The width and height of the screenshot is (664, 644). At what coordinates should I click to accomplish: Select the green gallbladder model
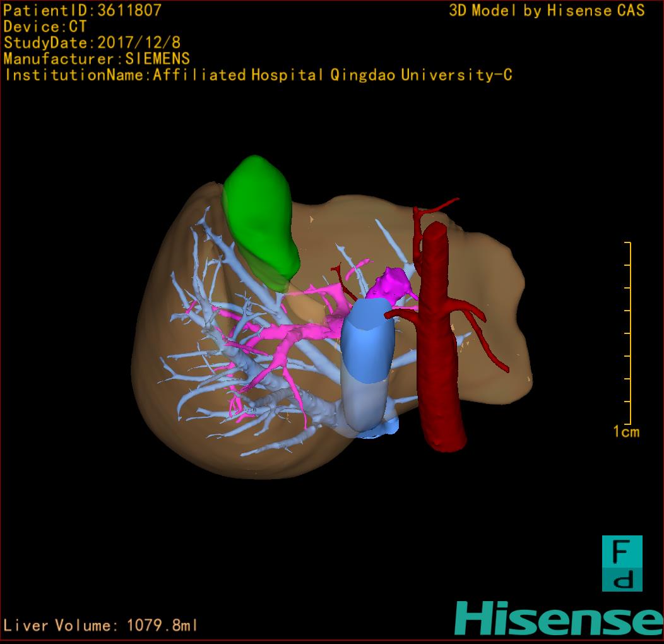[x=259, y=215]
